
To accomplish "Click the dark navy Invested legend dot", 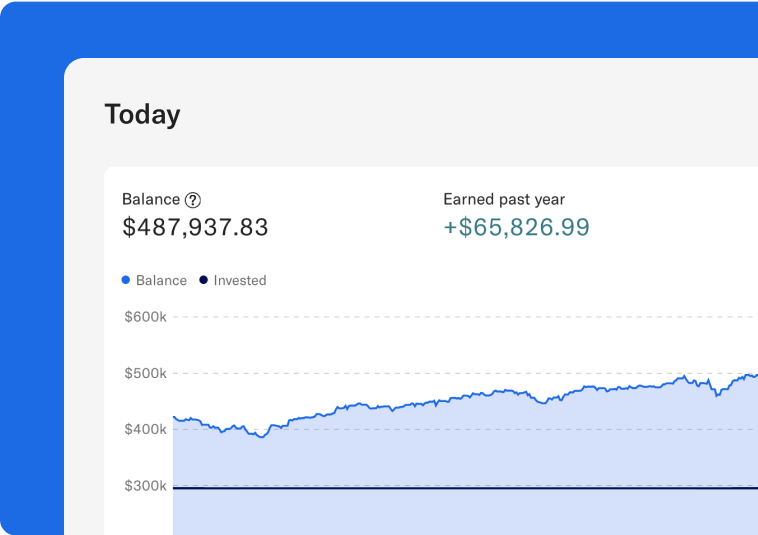I will 204,280.
